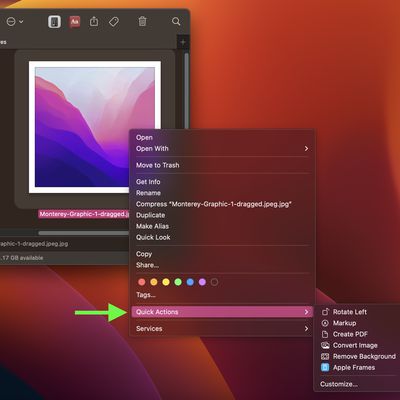Open the Share toolbar button
400x400 pixels.
[94, 22]
